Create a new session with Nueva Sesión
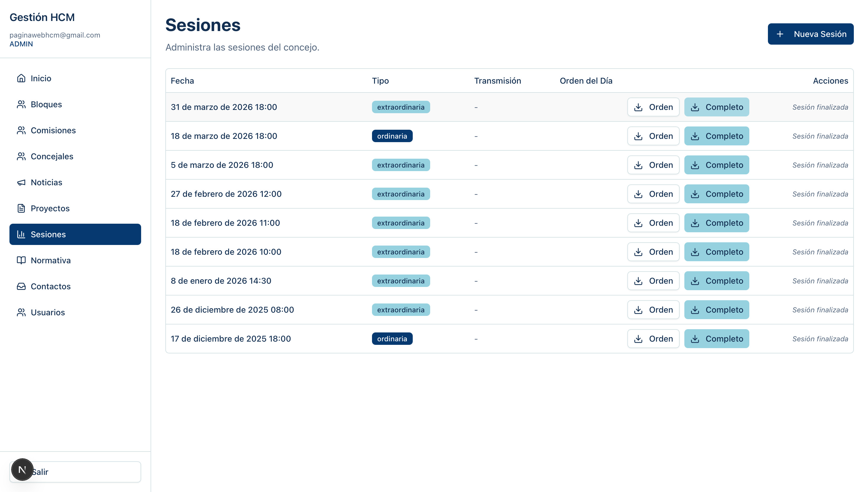 (811, 34)
